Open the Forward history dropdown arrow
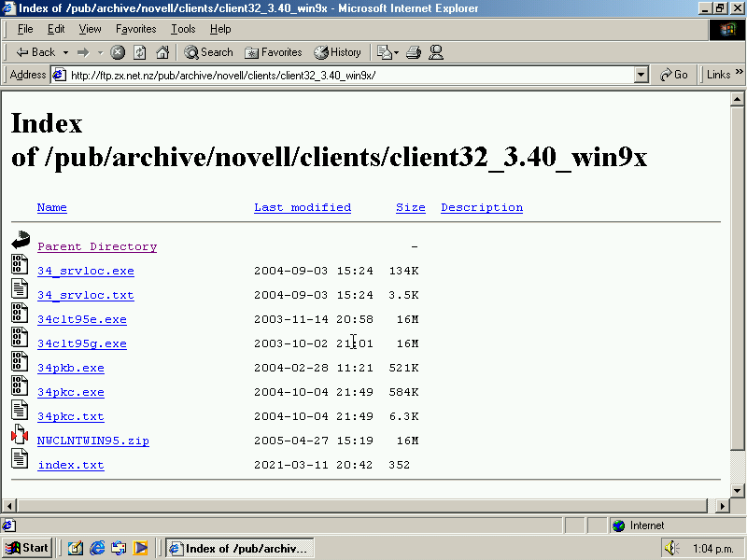The height and width of the screenshot is (560, 747). coord(100,52)
